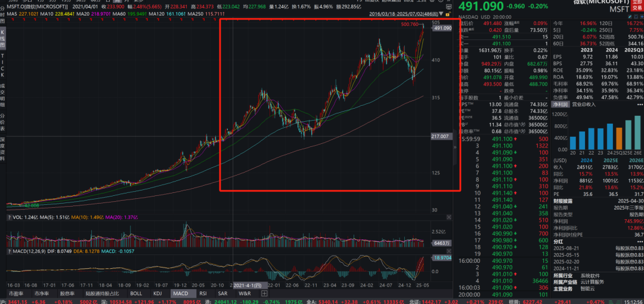The height and width of the screenshot is (304, 644).
Task: Enable the BOLL indicator
Action: [136, 293]
